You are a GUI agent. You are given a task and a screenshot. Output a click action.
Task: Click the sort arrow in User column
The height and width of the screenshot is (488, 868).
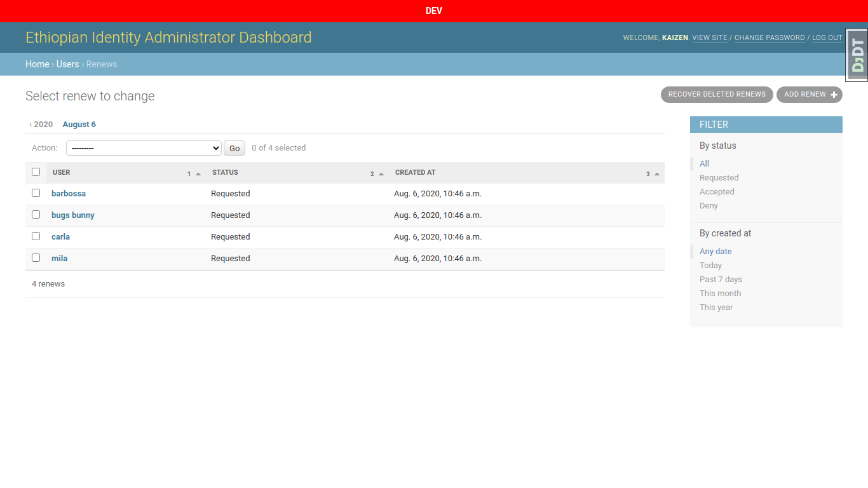coord(198,174)
